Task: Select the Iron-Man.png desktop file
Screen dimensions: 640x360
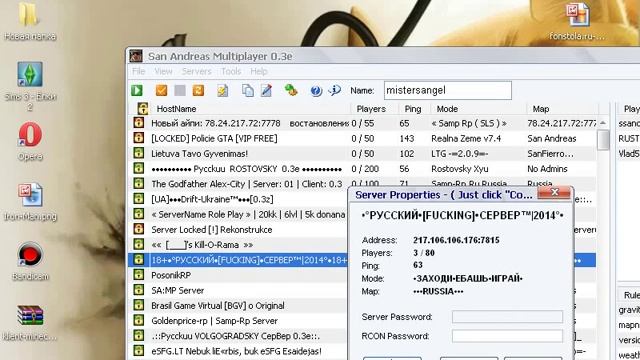Action: pyautogui.click(x=30, y=202)
